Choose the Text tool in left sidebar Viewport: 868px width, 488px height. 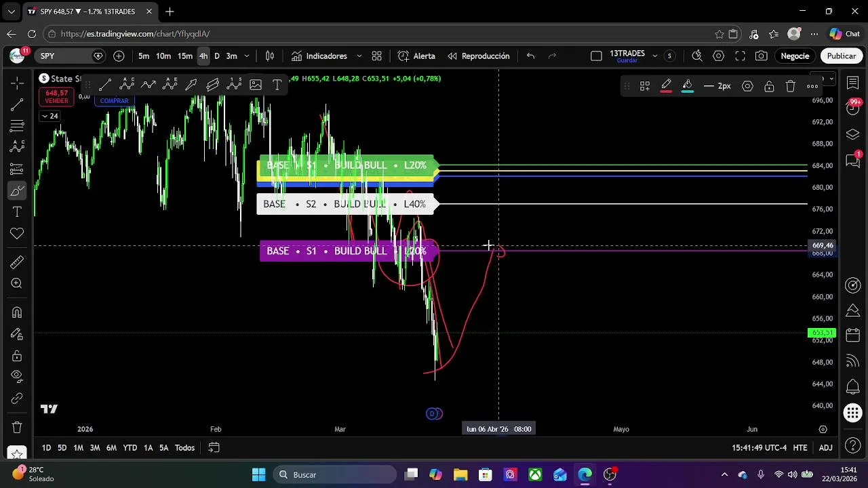[x=17, y=212]
